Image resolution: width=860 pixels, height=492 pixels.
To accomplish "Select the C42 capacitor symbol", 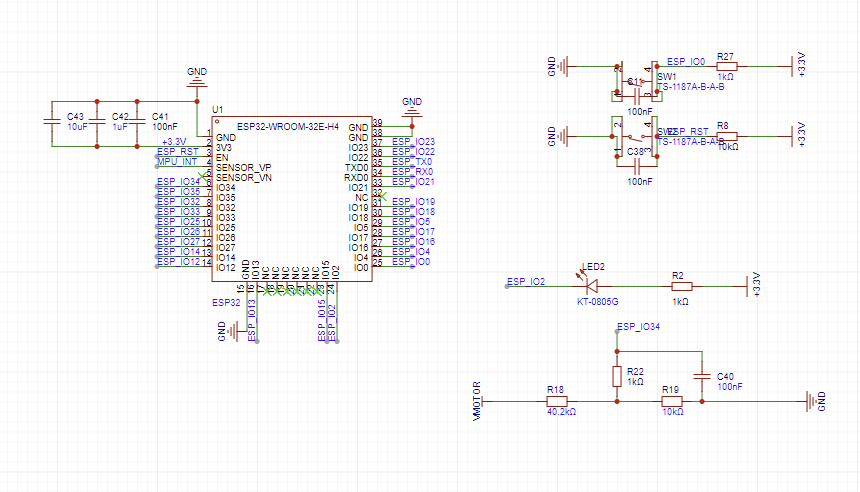I will click(x=97, y=124).
